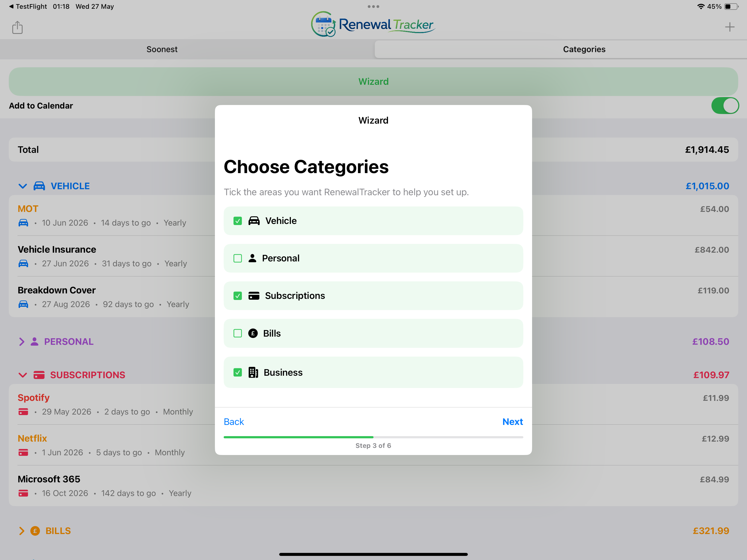Tap the Vehicle Insurance price £842.00

(711, 250)
